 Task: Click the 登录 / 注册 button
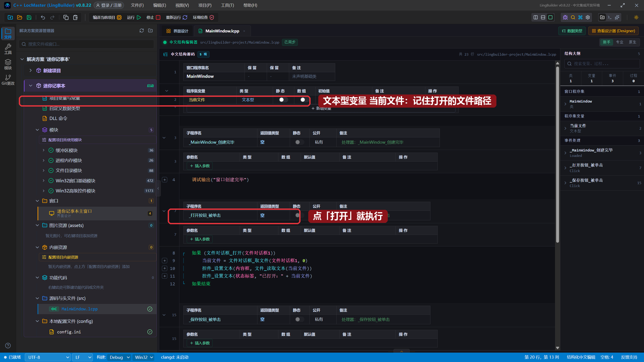point(109,5)
